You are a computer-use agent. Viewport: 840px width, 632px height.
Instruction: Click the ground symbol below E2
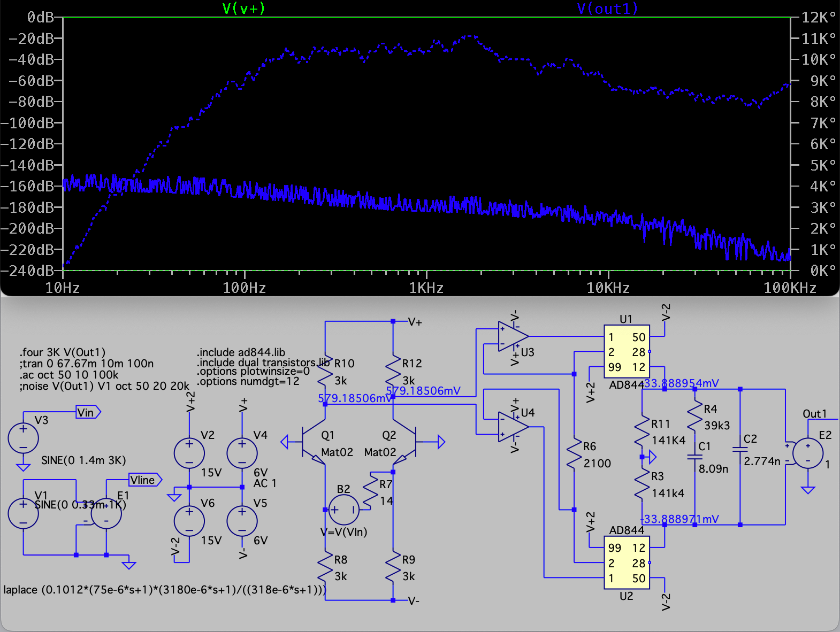pos(807,490)
